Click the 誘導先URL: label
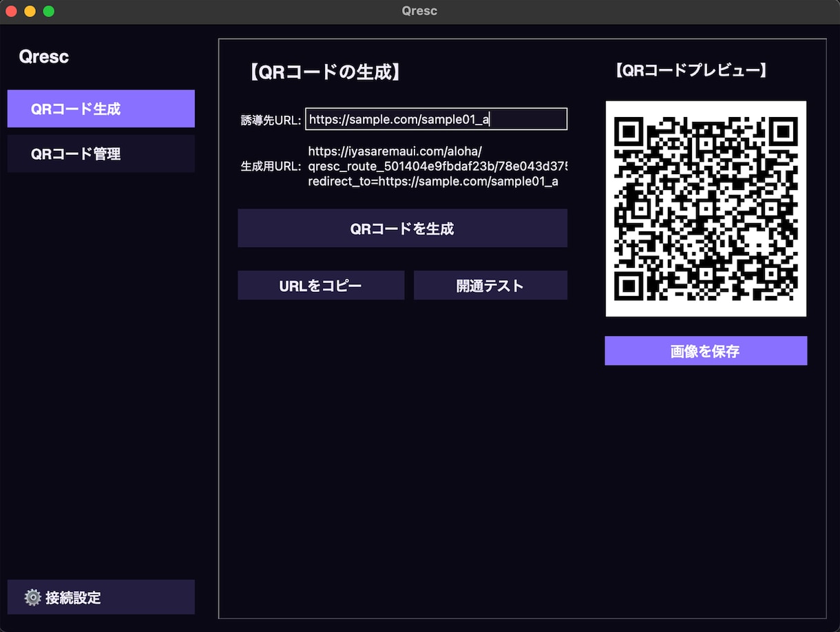The height and width of the screenshot is (632, 840). click(271, 120)
